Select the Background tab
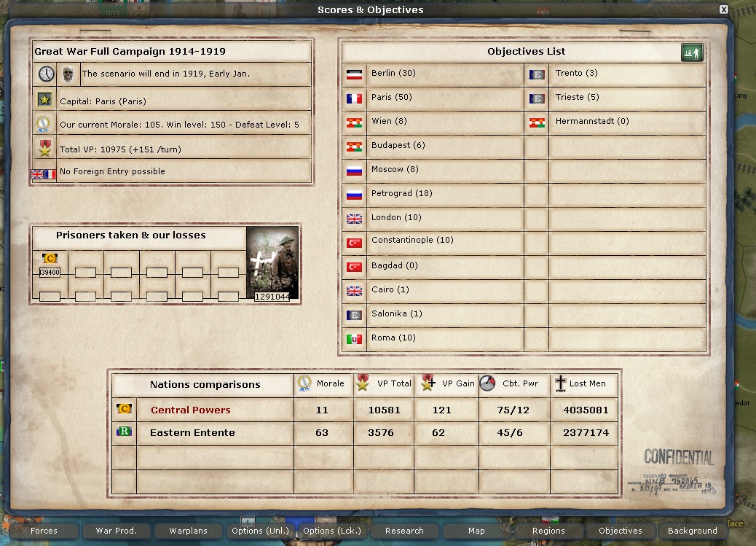This screenshot has height=546, width=756. click(x=692, y=531)
